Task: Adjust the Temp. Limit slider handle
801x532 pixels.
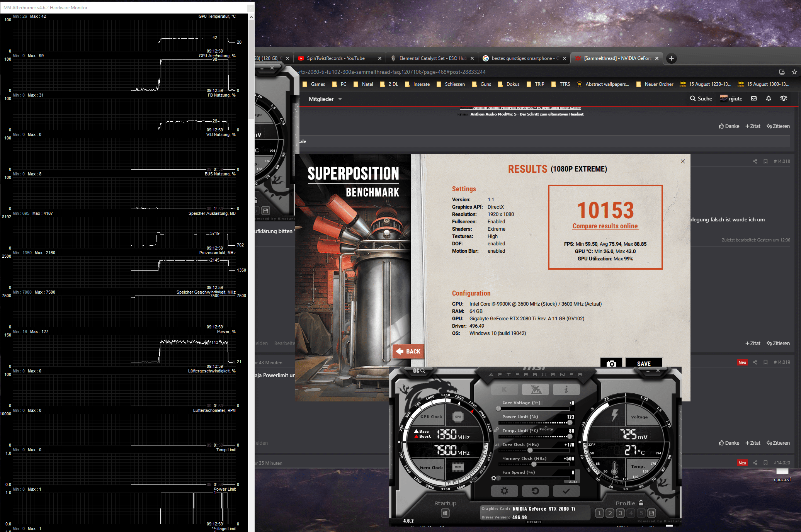Action: [x=570, y=436]
